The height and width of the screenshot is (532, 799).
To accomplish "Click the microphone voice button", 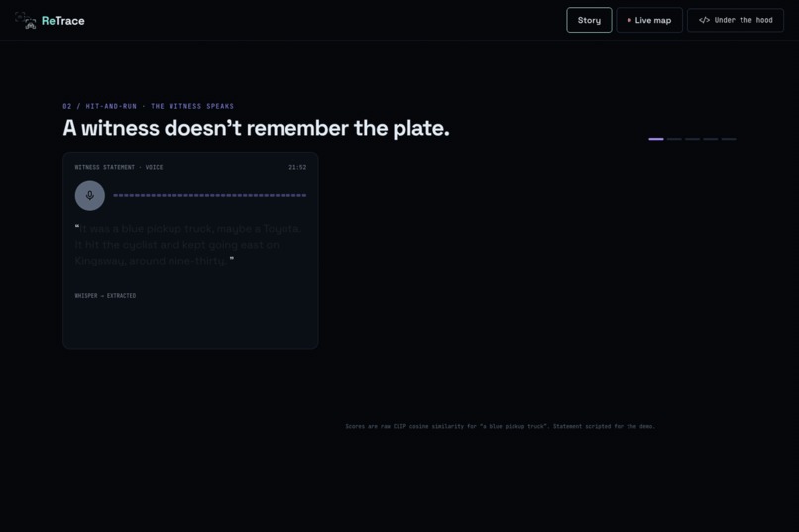I will click(89, 195).
